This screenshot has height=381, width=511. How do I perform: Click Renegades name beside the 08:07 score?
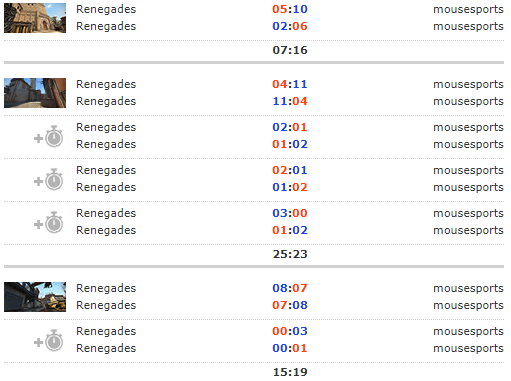[106, 288]
